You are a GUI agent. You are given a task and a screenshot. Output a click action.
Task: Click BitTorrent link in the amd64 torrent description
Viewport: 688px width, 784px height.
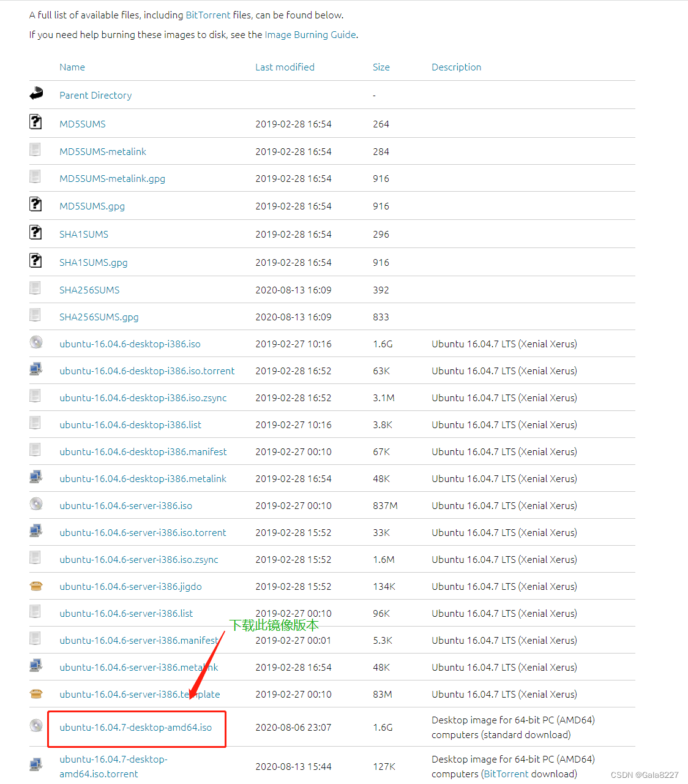(506, 774)
